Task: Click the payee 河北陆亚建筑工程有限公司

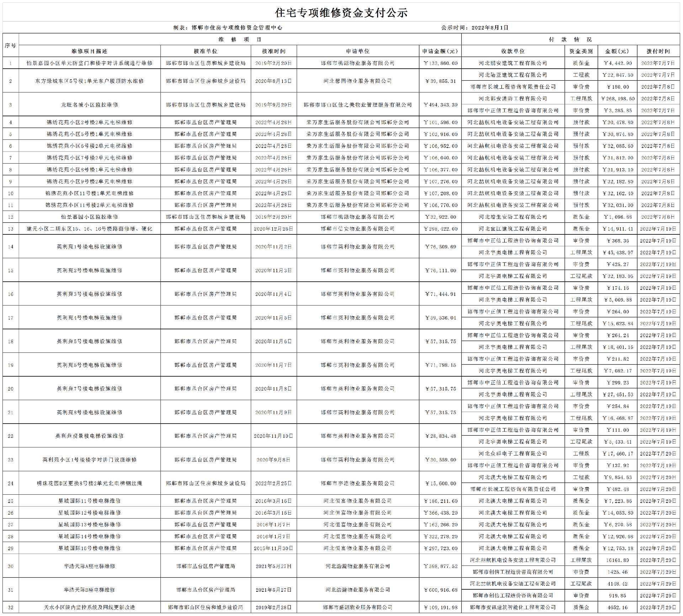Action: click(x=513, y=75)
